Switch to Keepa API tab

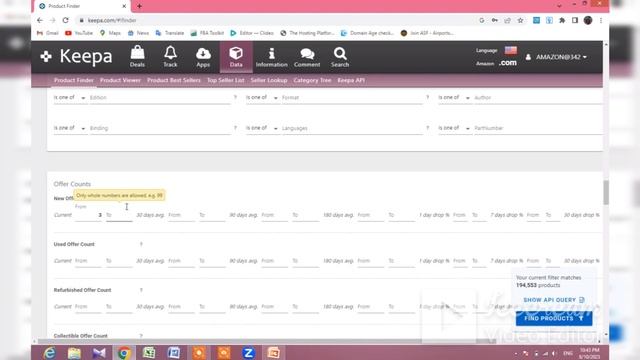351,80
